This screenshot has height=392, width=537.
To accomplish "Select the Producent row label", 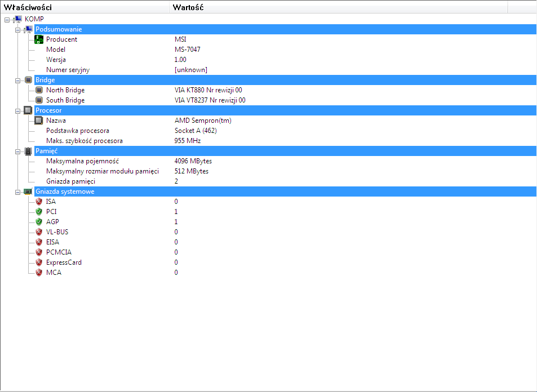I will coord(61,39).
